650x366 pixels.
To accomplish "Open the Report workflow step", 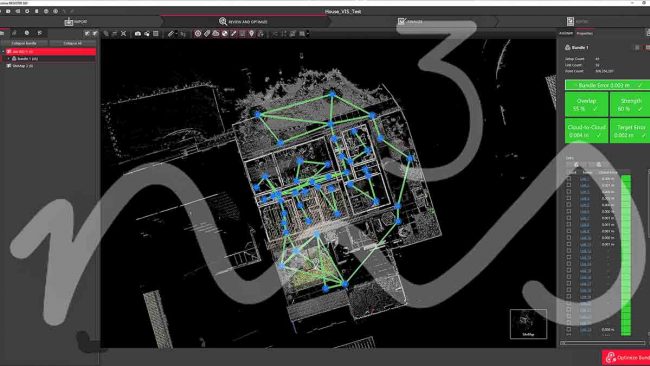I will point(577,22).
